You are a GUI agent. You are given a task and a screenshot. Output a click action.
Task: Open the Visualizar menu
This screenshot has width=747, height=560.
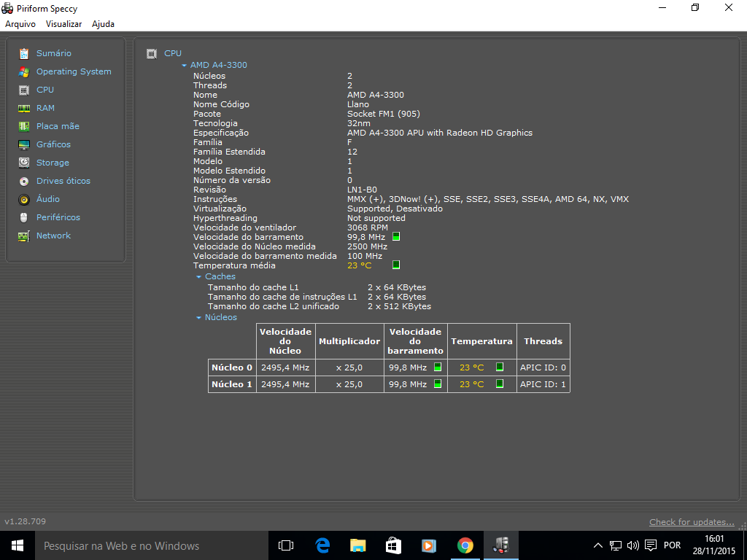[x=64, y=24]
